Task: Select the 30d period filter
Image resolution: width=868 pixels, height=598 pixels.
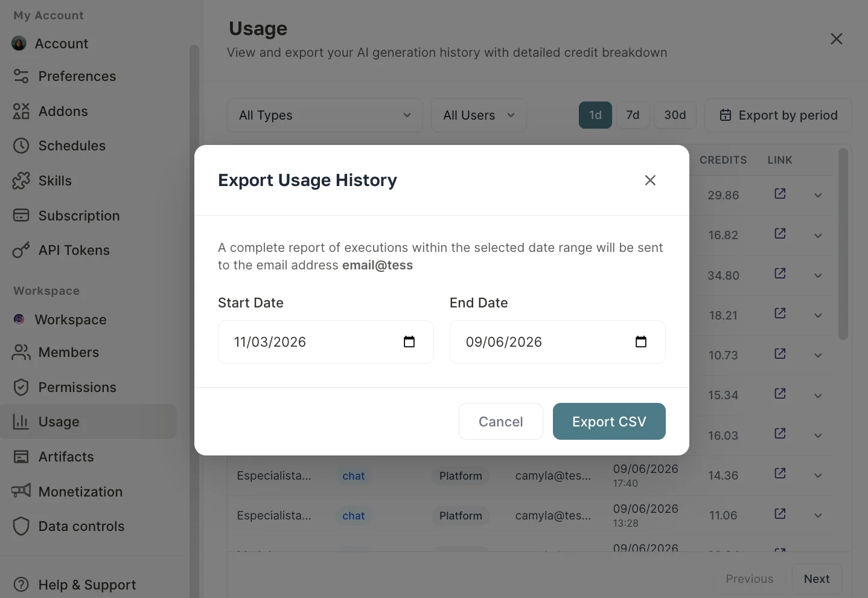Action: (675, 115)
